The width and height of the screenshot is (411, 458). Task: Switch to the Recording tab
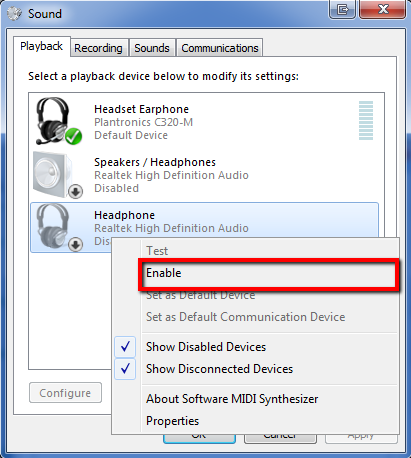tap(98, 48)
